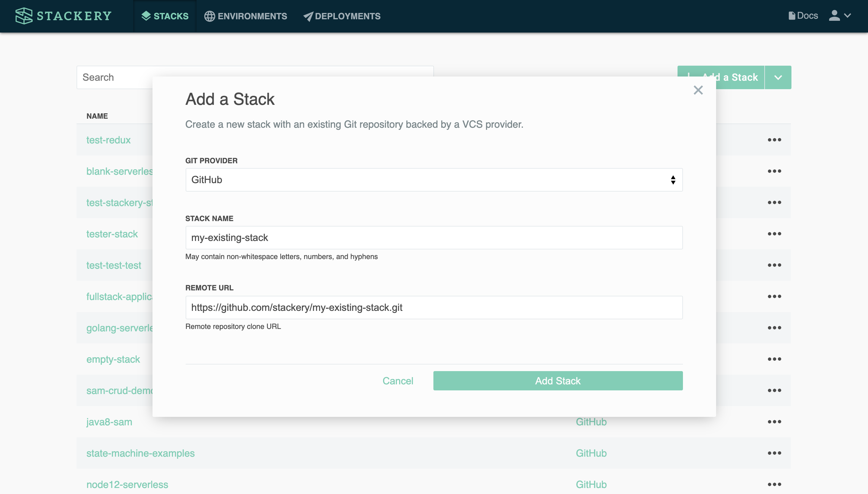Screen dimensions: 868x494
Task: Open empty-stack link
Action: 113,359
